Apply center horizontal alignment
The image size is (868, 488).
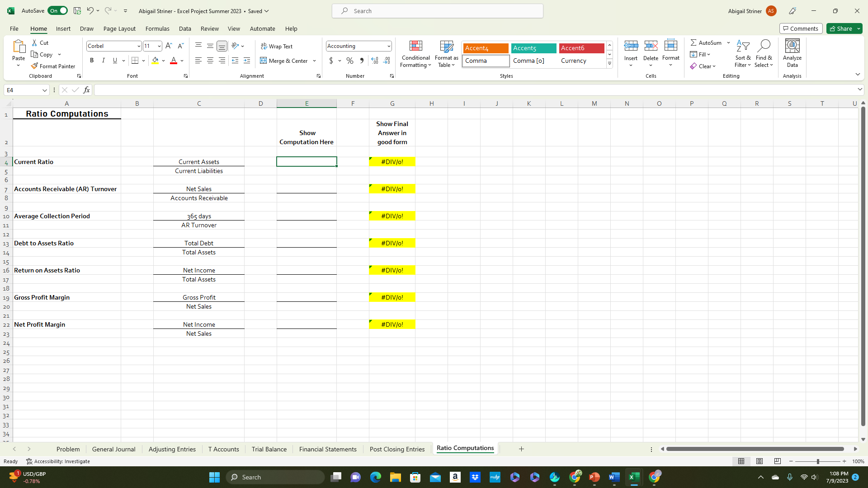(210, 61)
